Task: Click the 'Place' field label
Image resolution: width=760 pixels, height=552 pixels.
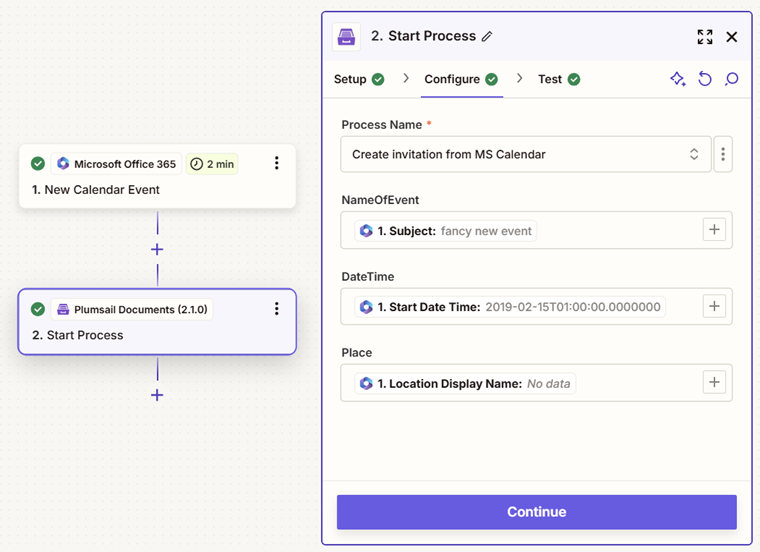Action: tap(357, 352)
